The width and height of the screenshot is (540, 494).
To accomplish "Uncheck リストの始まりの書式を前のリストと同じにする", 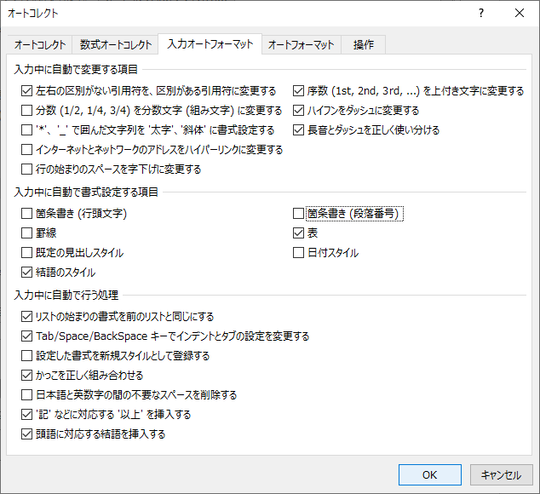I will click(27, 317).
